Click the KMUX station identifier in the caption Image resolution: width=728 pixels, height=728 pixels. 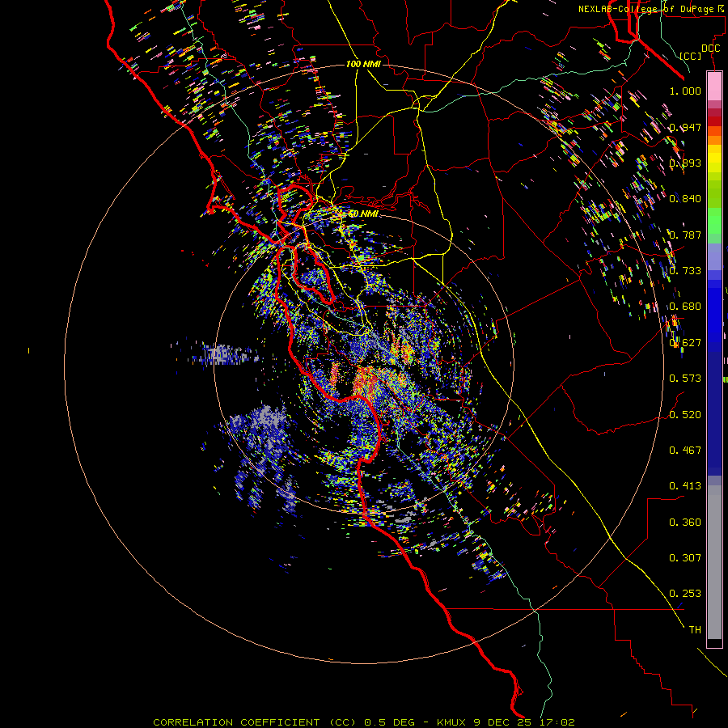coord(453,722)
